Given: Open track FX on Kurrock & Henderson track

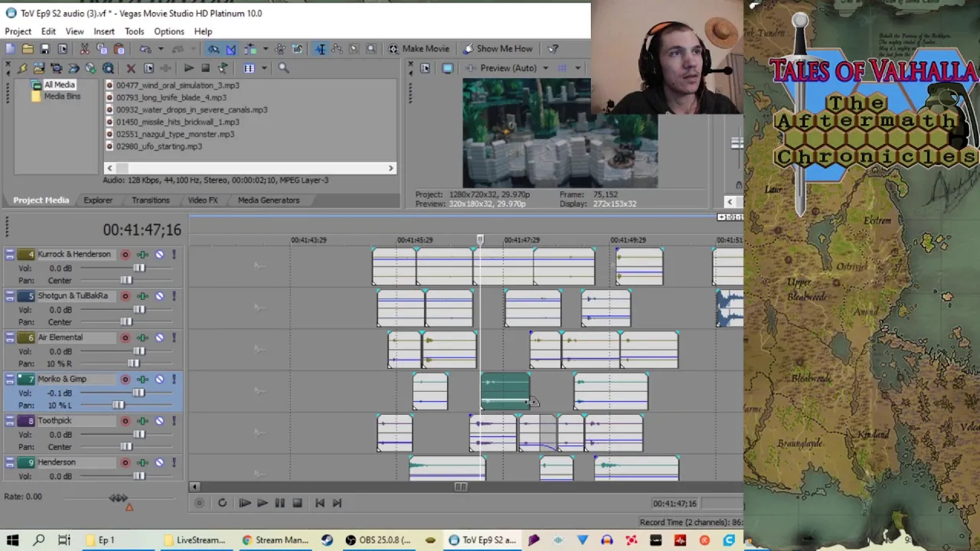Looking at the screenshot, I should [x=142, y=254].
